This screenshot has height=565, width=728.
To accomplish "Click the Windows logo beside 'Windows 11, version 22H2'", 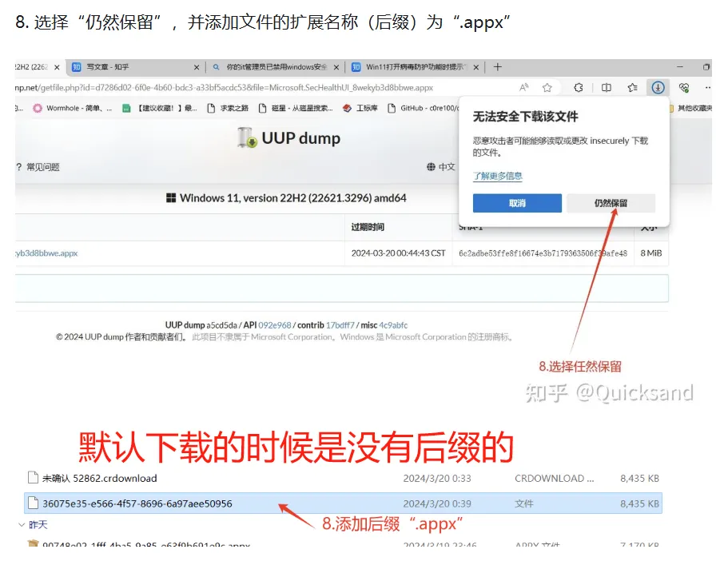I will click(171, 198).
